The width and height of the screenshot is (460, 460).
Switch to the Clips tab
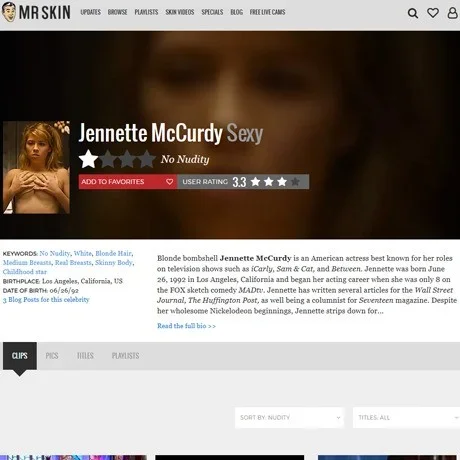click(x=20, y=356)
